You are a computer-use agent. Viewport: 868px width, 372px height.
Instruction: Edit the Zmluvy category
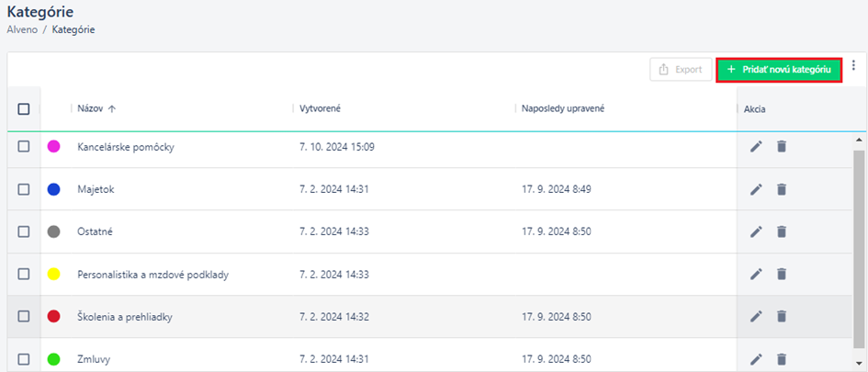756,359
